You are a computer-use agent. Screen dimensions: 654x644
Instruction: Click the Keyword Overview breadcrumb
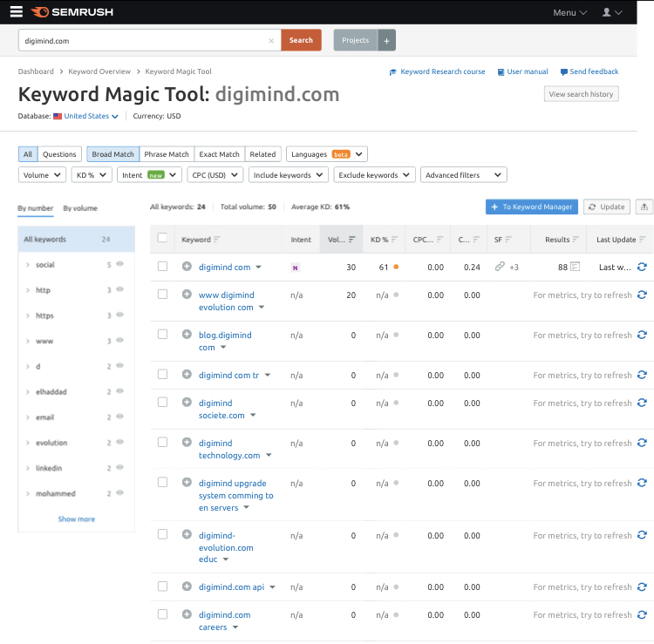pos(99,71)
